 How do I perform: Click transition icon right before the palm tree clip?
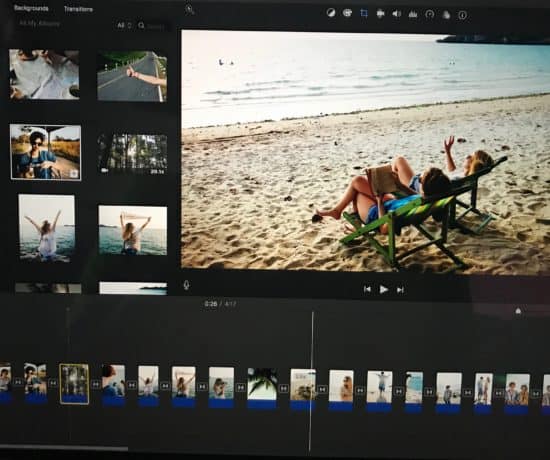coord(241,387)
